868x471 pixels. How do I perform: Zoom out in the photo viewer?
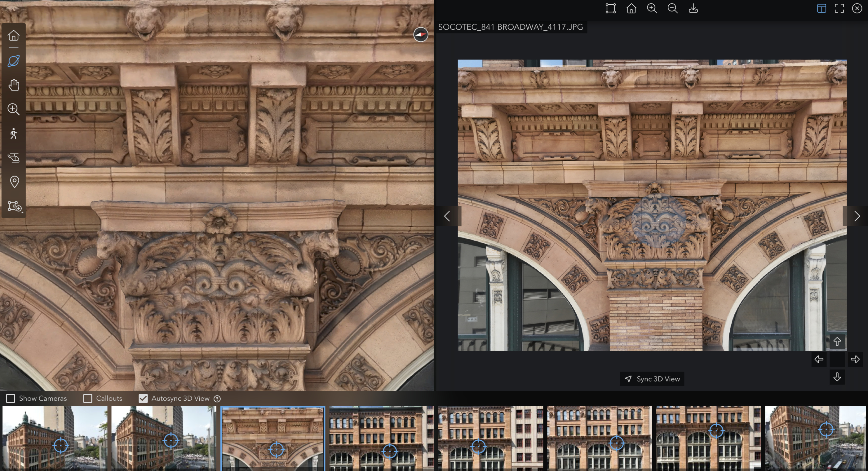point(673,8)
